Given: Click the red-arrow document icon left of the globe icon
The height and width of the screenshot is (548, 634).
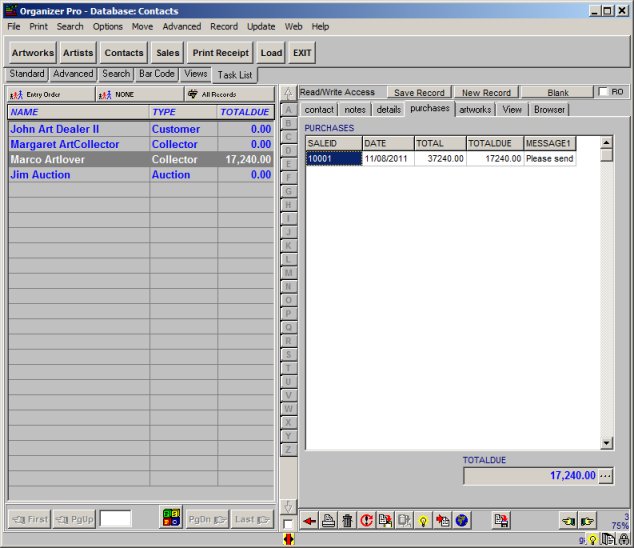Looking at the screenshot, I should [x=443, y=521].
